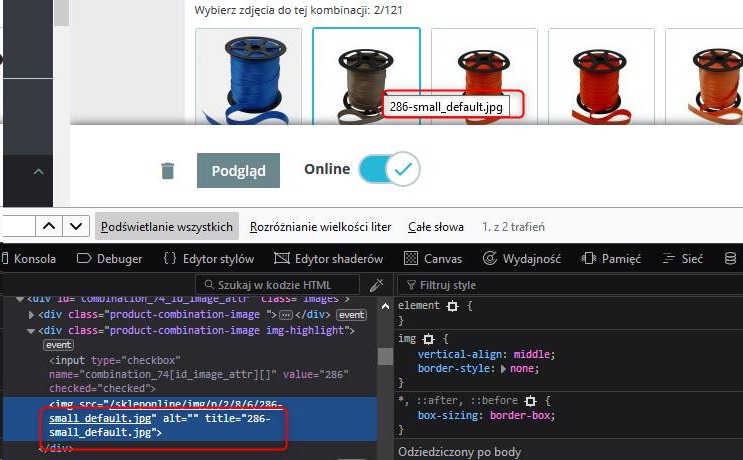Click event badge under img-highlight div
The height and width of the screenshot is (460, 743).
[58, 345]
